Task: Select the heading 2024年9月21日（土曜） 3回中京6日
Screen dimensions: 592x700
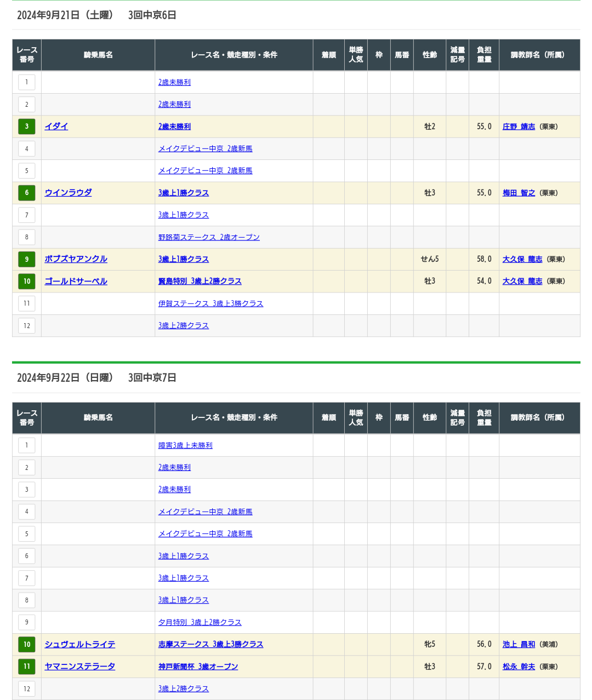Action: click(x=96, y=15)
